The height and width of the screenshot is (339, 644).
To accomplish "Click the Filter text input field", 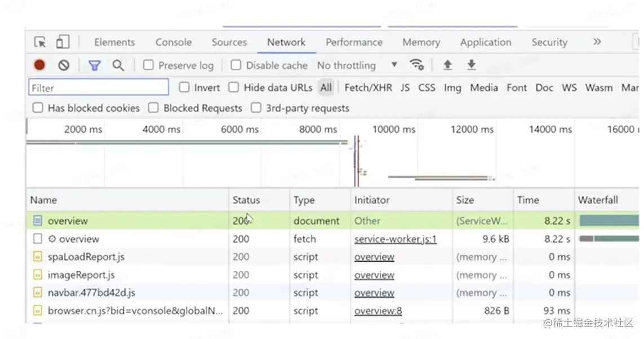I will click(x=99, y=87).
